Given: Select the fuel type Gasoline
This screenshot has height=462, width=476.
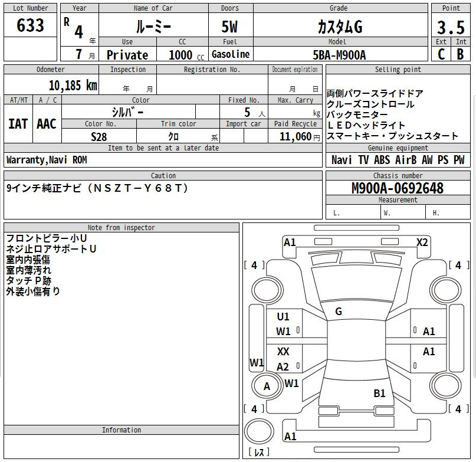Looking at the screenshot, I should [x=231, y=54].
